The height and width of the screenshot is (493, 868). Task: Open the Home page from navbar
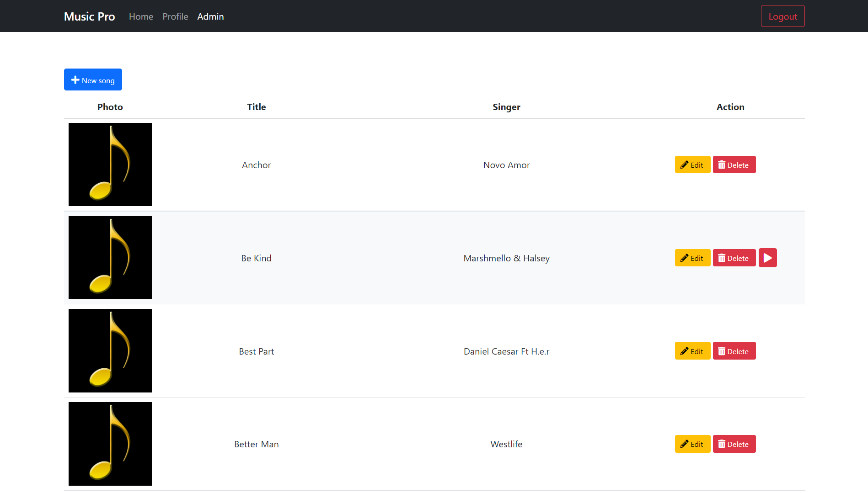point(141,16)
